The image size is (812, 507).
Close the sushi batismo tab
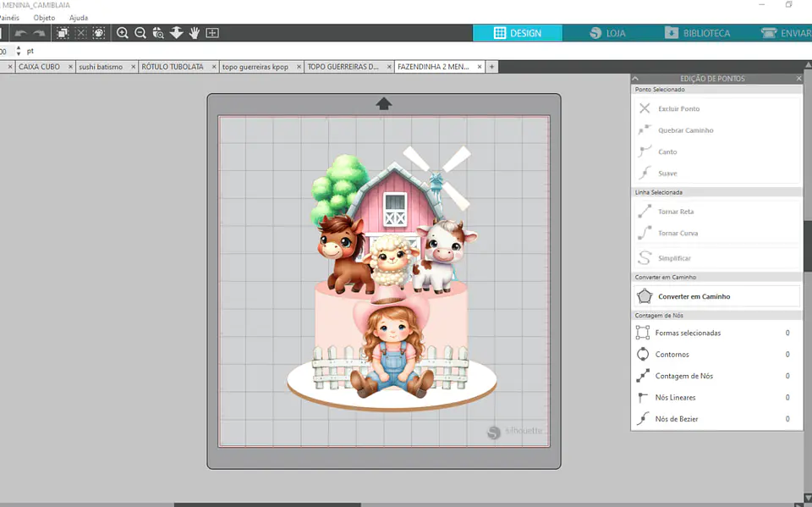[x=133, y=67]
